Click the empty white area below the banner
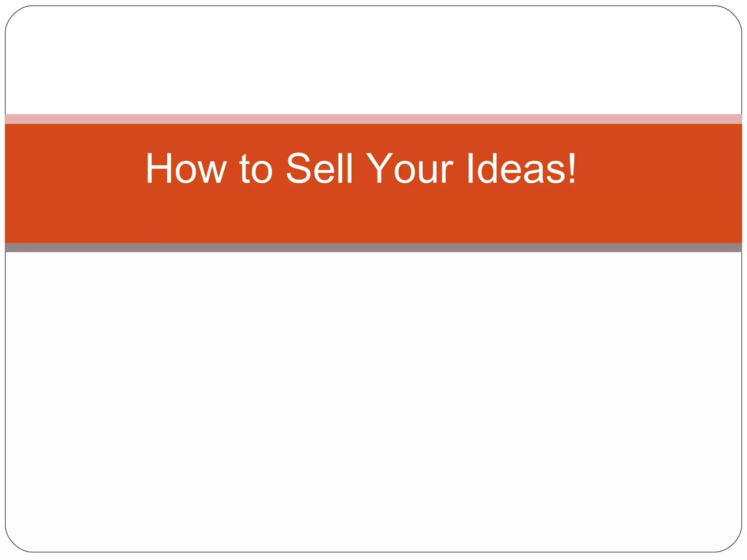The height and width of the screenshot is (560, 747). point(373,401)
